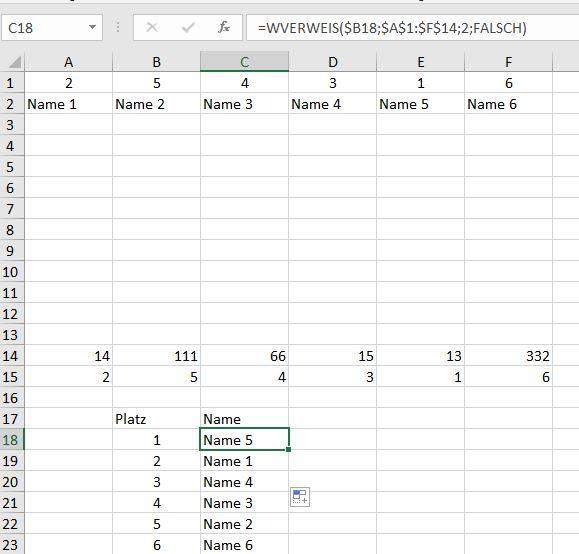Click cell C18 showing Name 5

[x=244, y=440]
